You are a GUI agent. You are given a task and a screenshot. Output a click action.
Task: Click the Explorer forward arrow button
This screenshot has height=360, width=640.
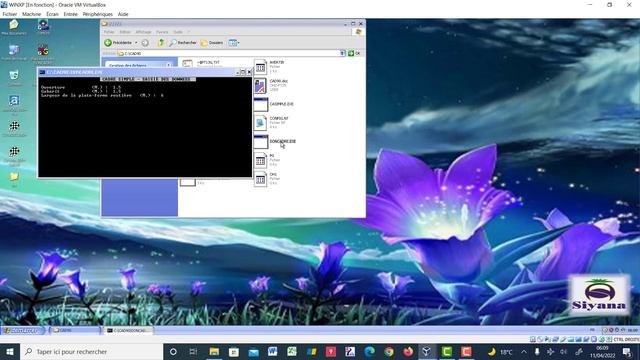(145, 42)
